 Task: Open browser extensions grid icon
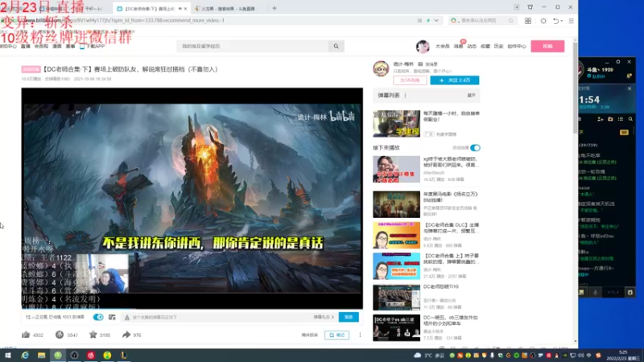528,21
